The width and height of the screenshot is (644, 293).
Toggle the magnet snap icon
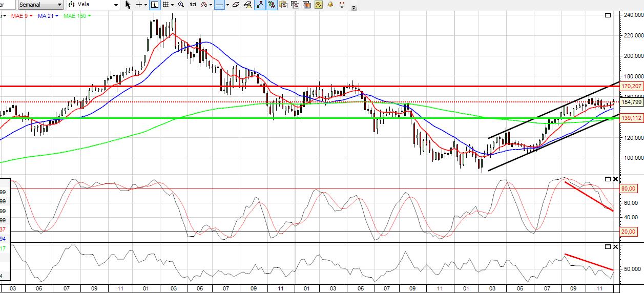(x=342, y=5)
